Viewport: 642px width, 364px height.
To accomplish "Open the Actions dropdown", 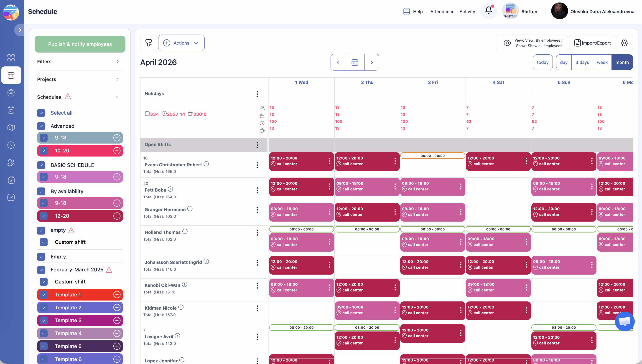I will point(181,43).
